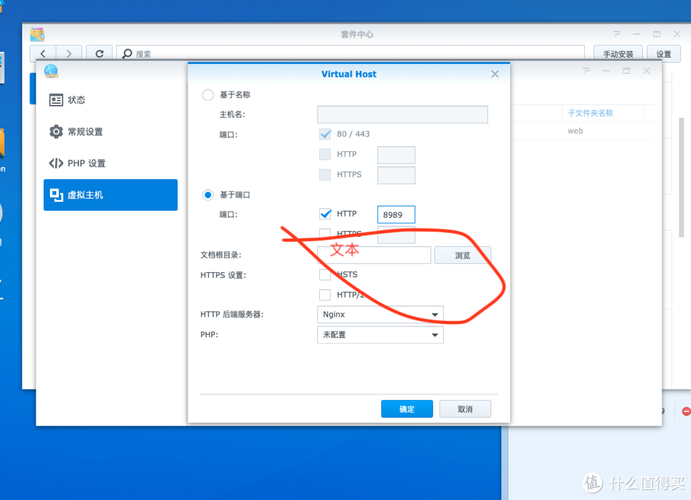Expand the PHP 未配置 dropdown
691x500 pixels.
pos(380,336)
